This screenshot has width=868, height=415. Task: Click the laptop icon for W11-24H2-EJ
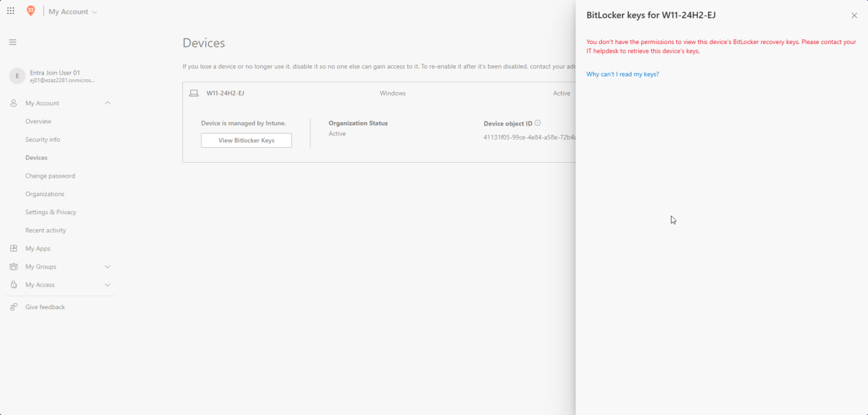click(194, 94)
